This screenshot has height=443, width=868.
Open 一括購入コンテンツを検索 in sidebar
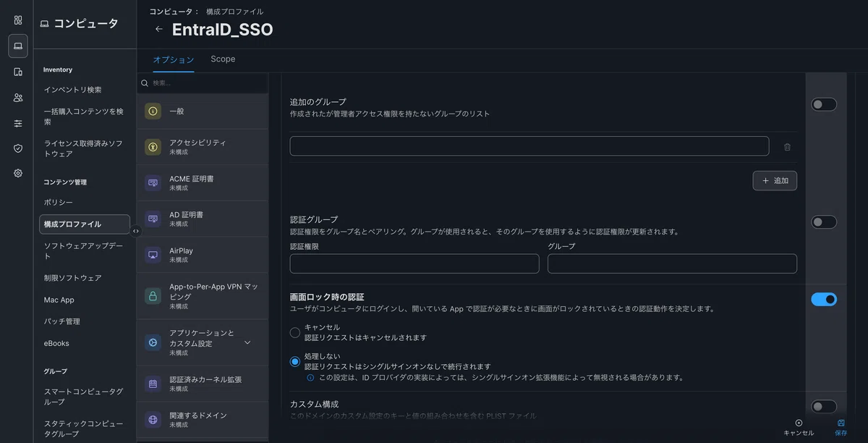pos(84,117)
